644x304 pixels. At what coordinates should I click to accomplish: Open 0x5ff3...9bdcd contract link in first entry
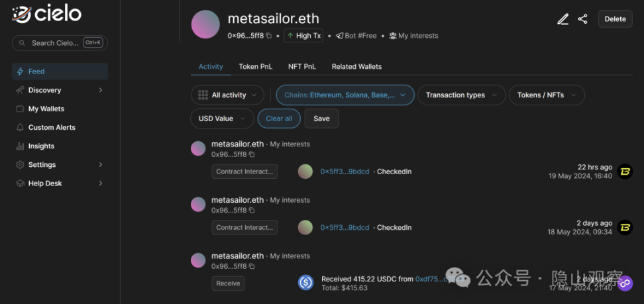(345, 172)
